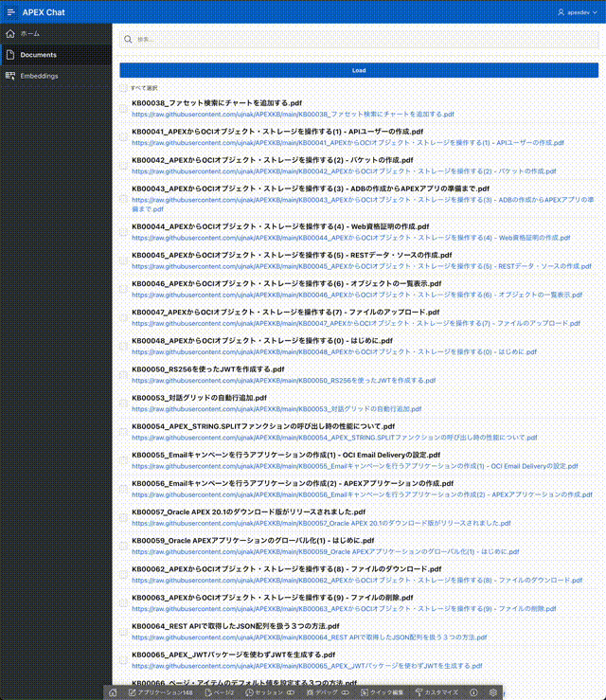Select the KB00043 row checkbox
This screenshot has height=700, width=606.
(124, 199)
